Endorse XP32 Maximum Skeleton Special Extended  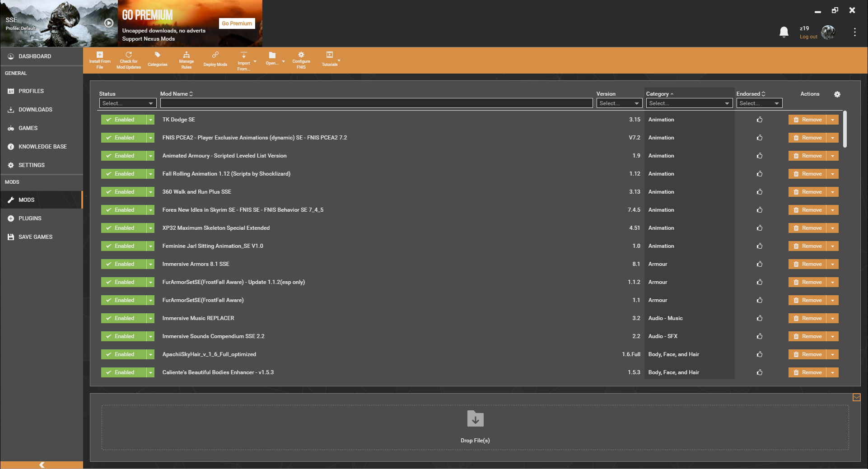(760, 228)
